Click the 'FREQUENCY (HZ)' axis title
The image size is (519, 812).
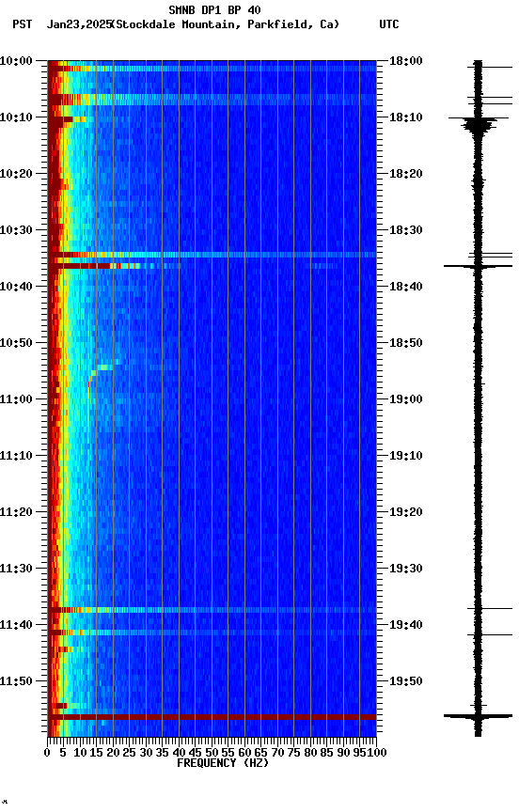tap(223, 763)
